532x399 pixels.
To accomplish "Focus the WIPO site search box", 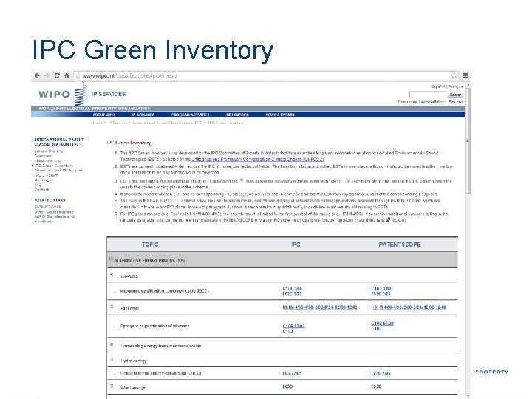I will pyautogui.click(x=428, y=95).
